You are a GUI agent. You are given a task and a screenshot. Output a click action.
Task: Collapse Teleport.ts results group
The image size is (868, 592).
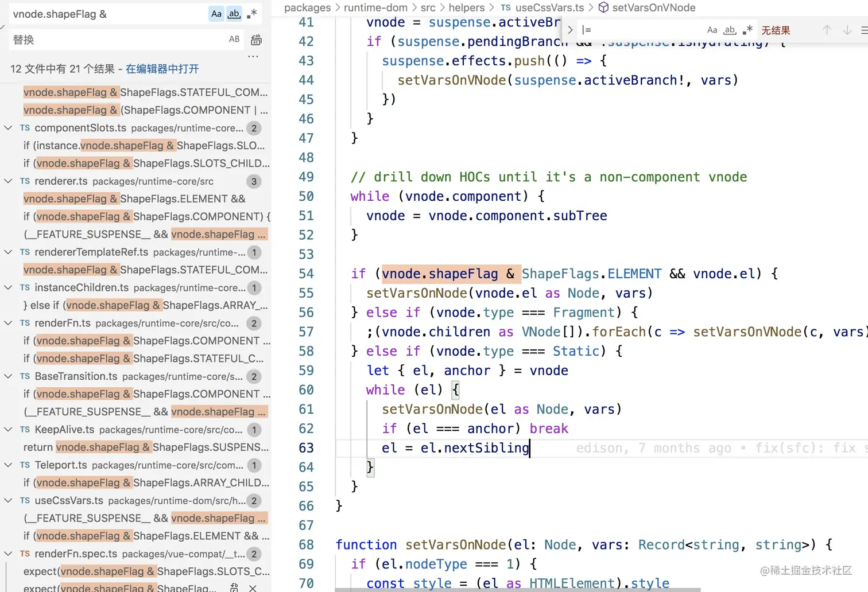(x=8, y=465)
